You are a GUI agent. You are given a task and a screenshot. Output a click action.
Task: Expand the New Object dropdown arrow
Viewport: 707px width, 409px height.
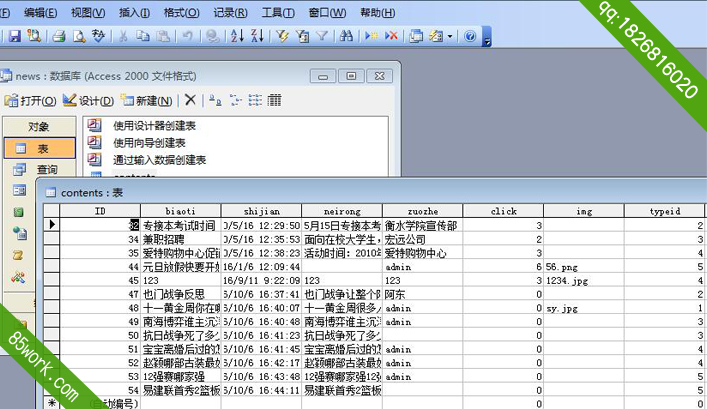[450, 37]
